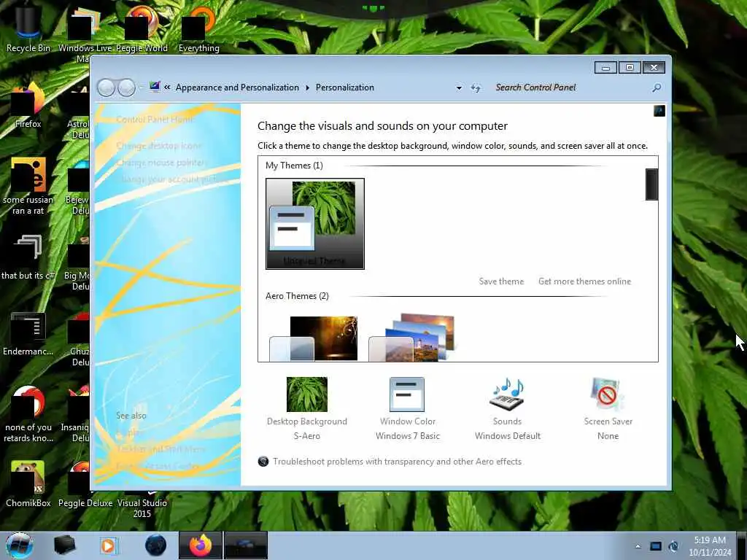Click the 'Aero Themes (2)' group header

[297, 296]
